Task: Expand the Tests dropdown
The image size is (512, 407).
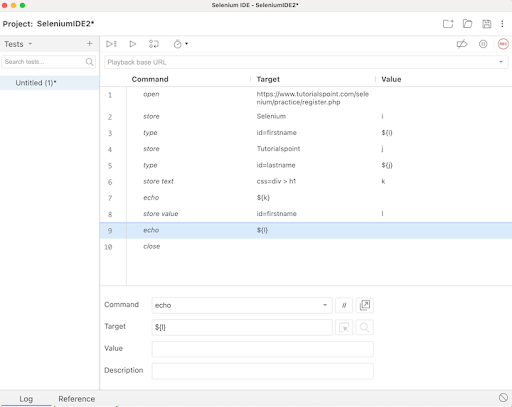Action: tap(30, 44)
